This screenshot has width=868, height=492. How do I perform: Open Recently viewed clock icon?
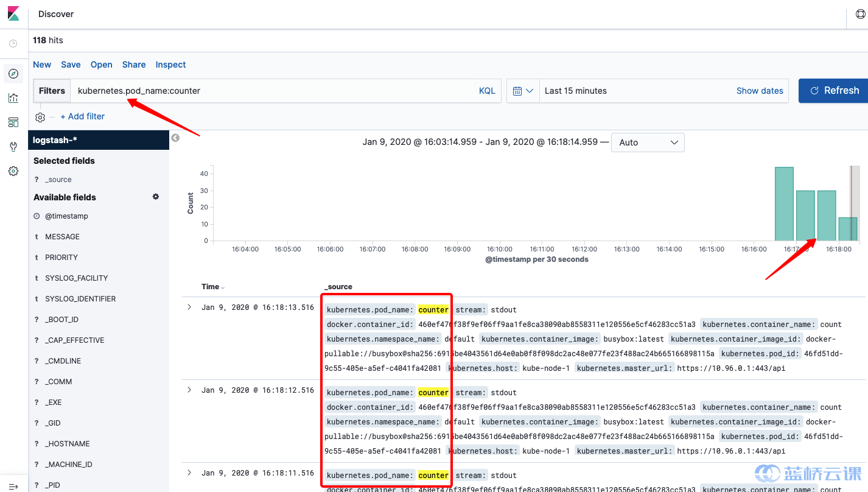tap(13, 44)
